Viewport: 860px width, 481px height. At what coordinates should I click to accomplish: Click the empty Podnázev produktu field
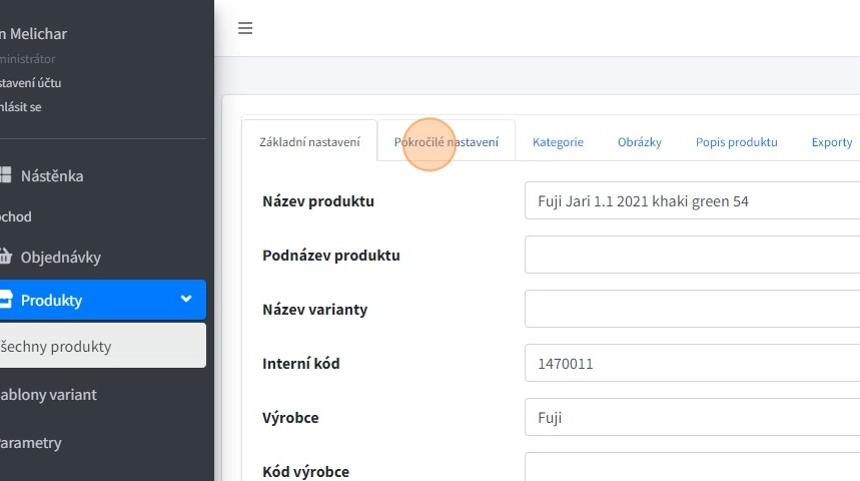pos(690,255)
